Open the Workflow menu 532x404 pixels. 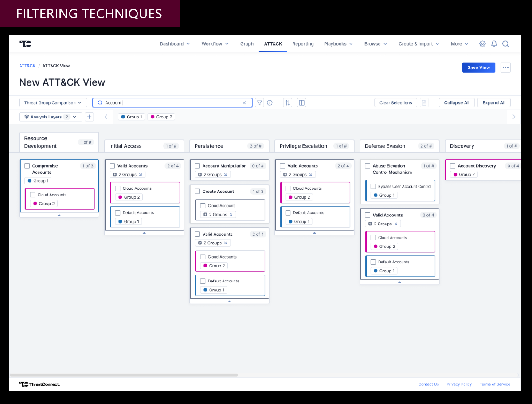pyautogui.click(x=215, y=44)
